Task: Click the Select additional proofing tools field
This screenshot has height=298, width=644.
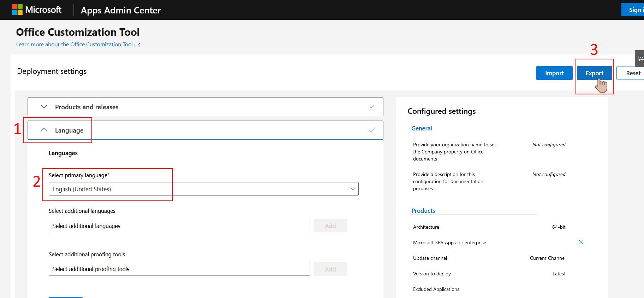Action: 179,269
